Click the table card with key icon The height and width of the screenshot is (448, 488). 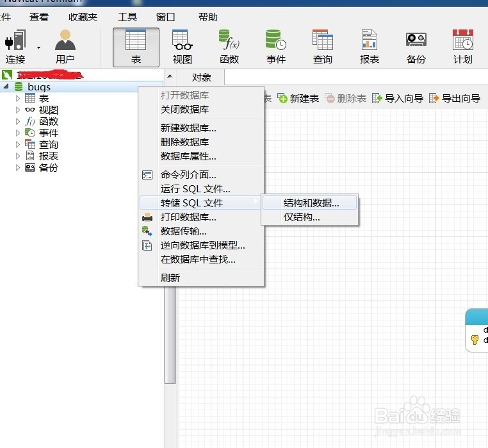476,330
